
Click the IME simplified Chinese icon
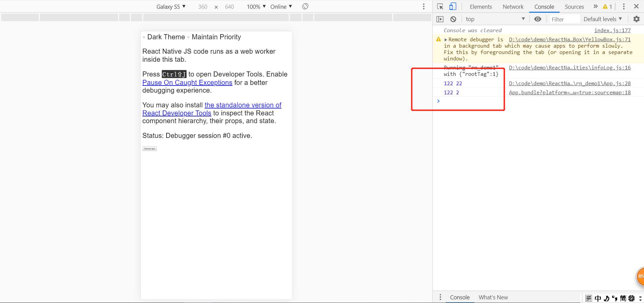click(x=623, y=298)
